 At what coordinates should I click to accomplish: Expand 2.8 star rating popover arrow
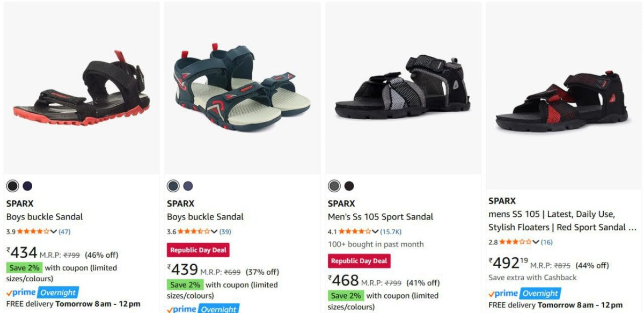point(536,242)
